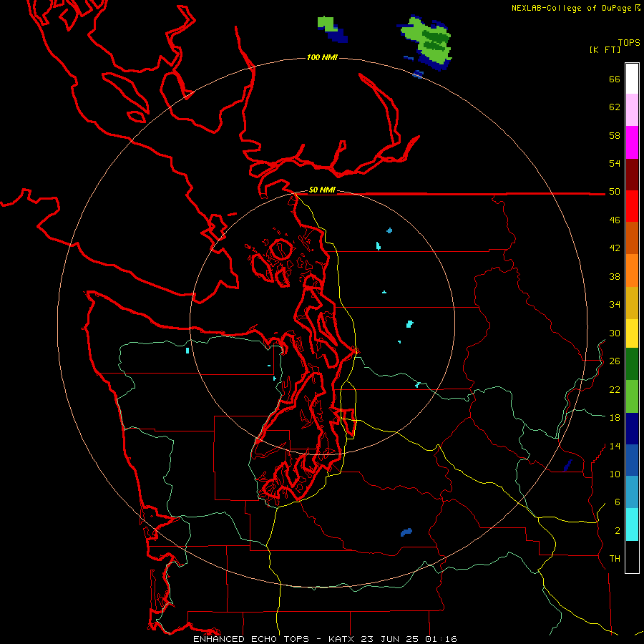Select the bright red legend swatch

(x=632, y=206)
